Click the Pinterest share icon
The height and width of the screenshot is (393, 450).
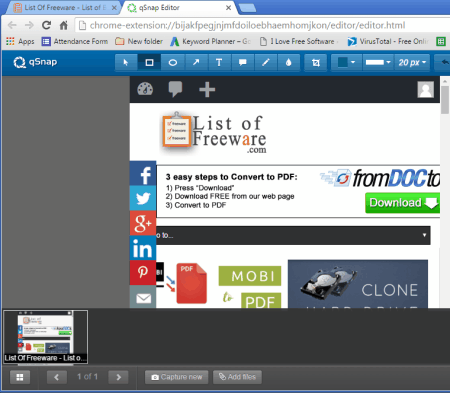coord(143,273)
